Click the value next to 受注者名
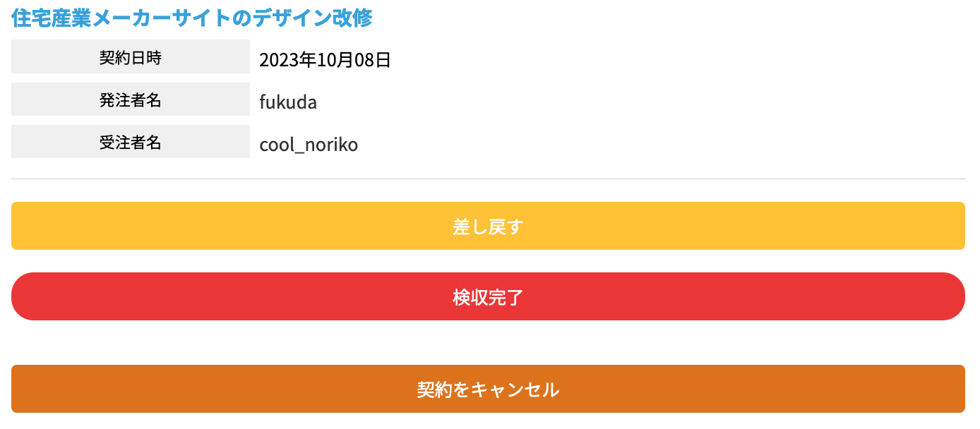Viewport: 980px width, 429px height. [309, 145]
